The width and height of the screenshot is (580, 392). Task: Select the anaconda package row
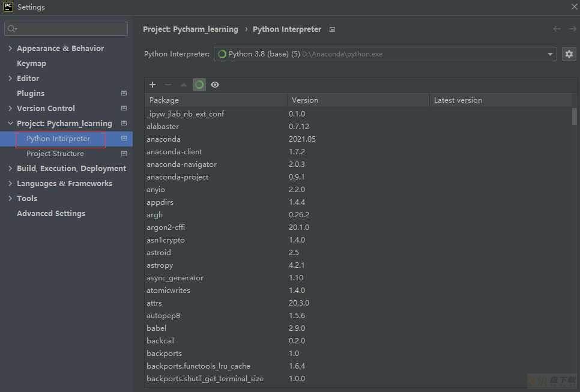click(358, 139)
